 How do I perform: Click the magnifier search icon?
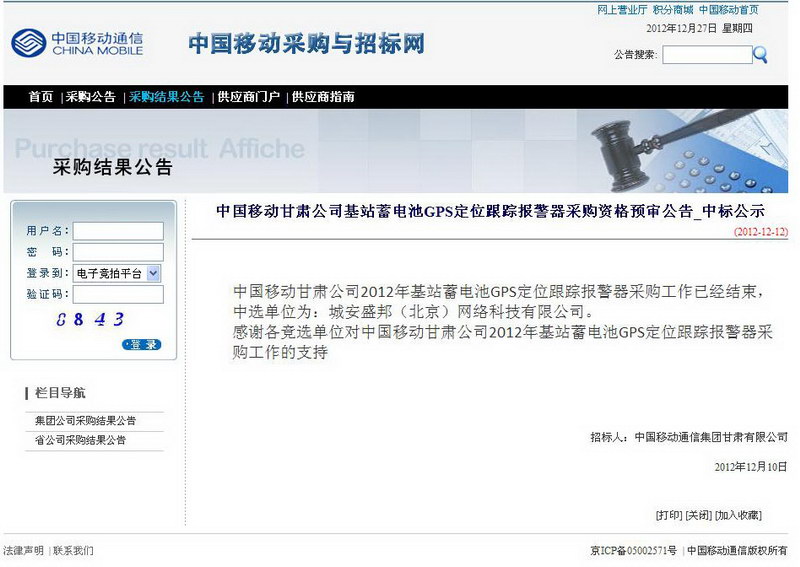[x=760, y=55]
